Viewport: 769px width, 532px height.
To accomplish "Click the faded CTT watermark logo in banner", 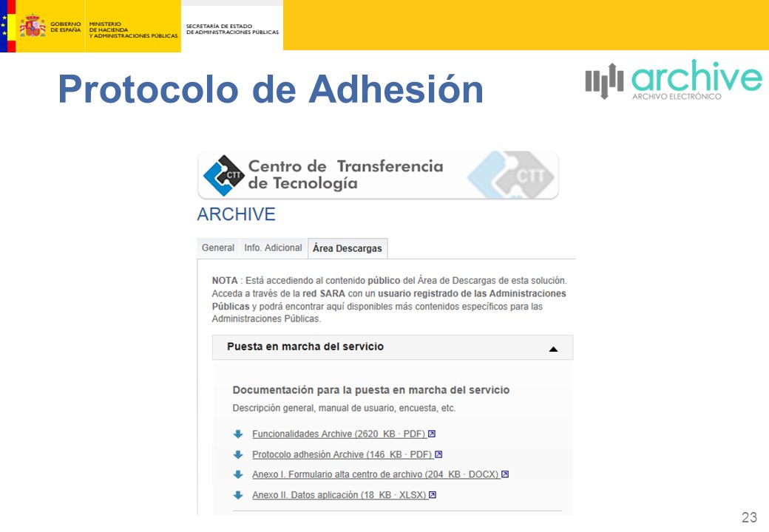I will 510,175.
